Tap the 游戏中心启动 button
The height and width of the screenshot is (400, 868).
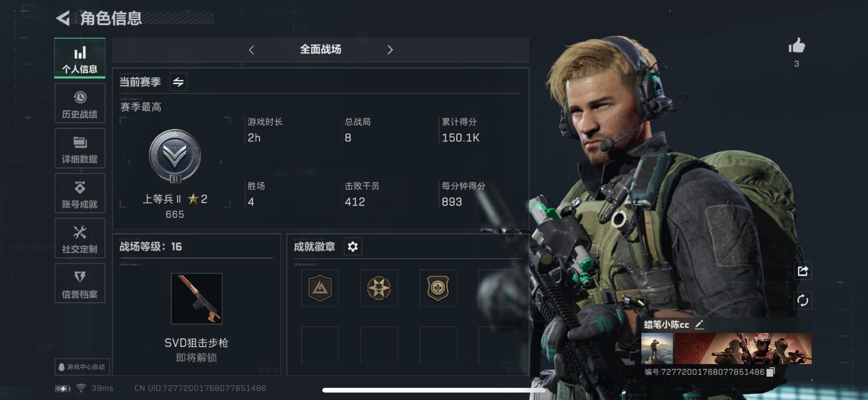(x=82, y=367)
